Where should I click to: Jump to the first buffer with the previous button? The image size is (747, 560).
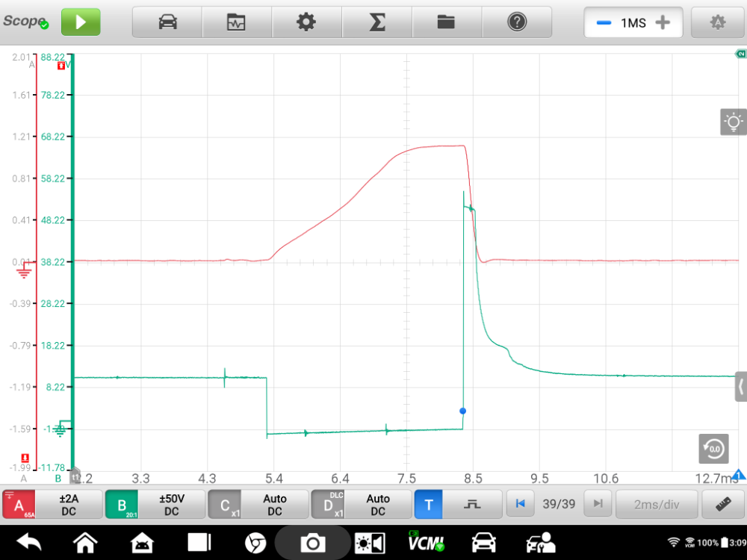[x=520, y=504]
